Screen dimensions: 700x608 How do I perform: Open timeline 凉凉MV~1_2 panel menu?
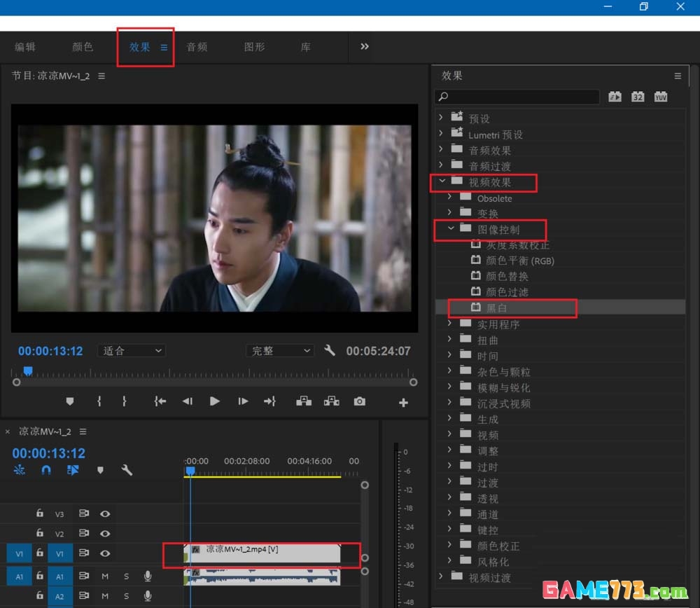point(83,431)
